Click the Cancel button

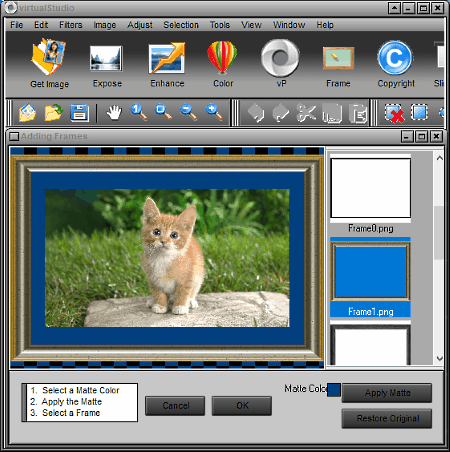coord(175,406)
